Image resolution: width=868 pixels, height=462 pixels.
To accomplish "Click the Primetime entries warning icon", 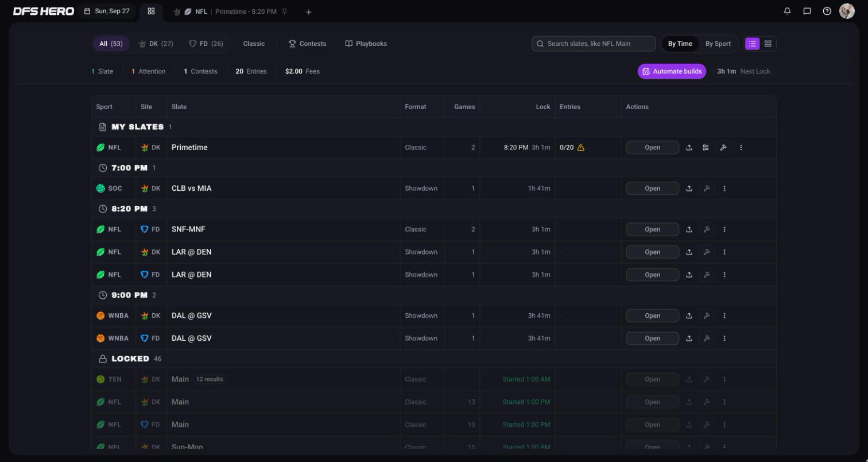I will 580,148.
